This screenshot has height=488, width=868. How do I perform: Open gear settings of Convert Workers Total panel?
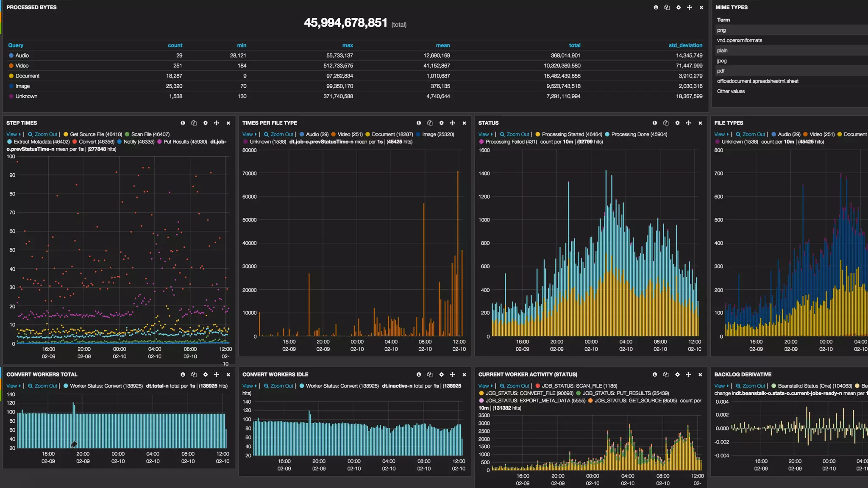tap(206, 374)
